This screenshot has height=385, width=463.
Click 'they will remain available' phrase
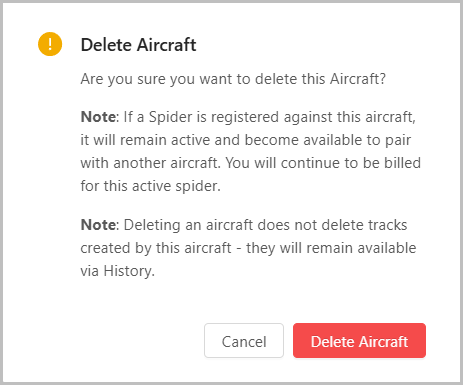coord(331,248)
